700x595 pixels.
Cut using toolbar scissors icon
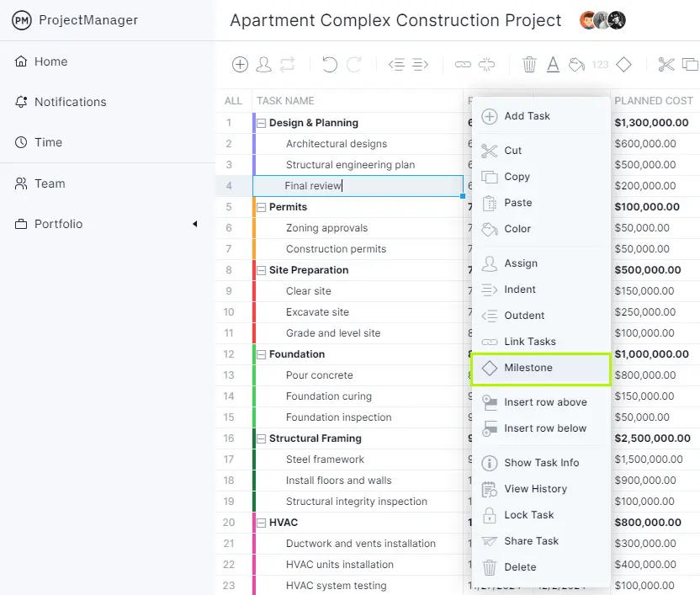click(x=666, y=65)
